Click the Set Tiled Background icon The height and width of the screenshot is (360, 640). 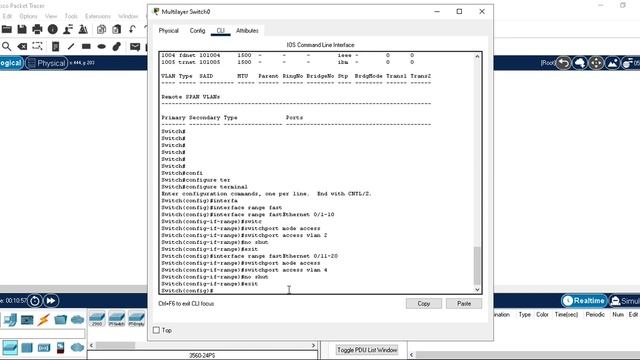click(613, 63)
